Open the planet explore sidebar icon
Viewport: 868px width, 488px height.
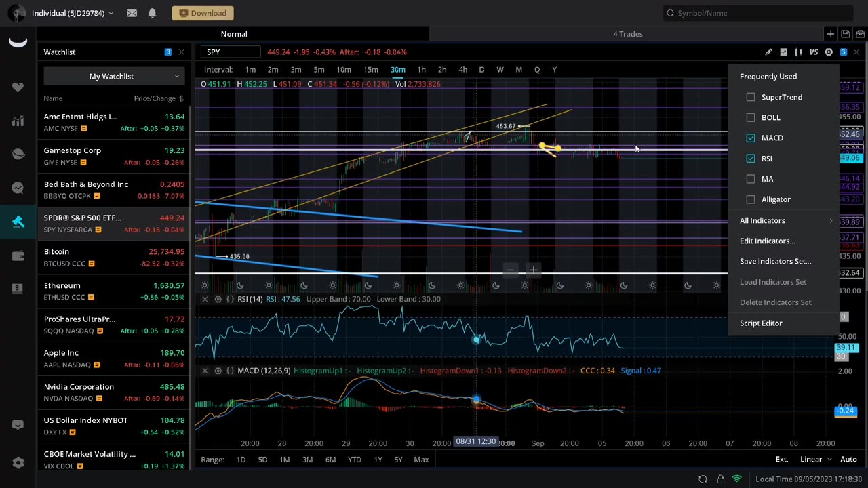coord(18,155)
